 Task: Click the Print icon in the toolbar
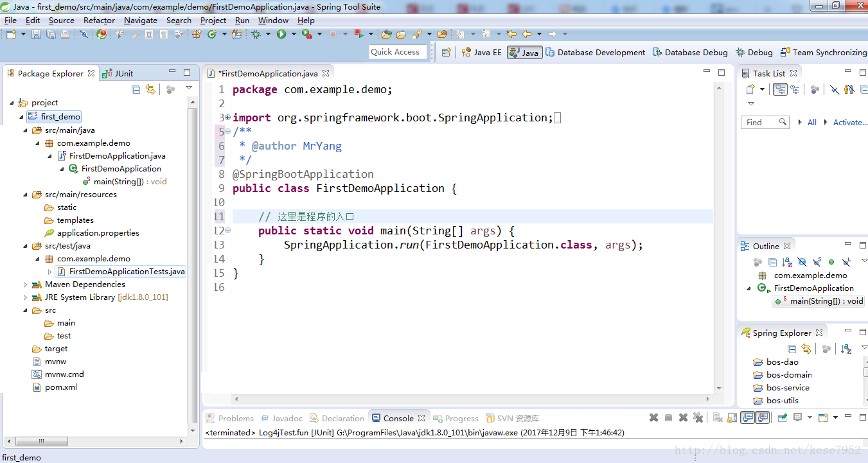pos(65,34)
